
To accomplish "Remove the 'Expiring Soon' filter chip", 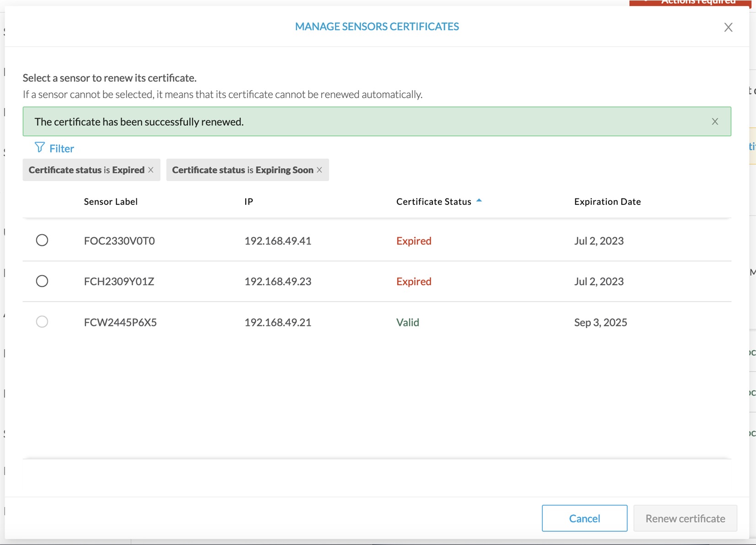I will click(319, 170).
